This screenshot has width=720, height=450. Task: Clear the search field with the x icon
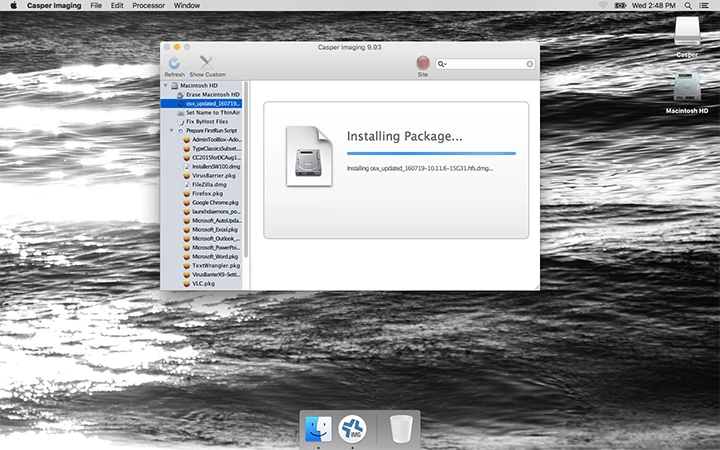click(x=530, y=64)
